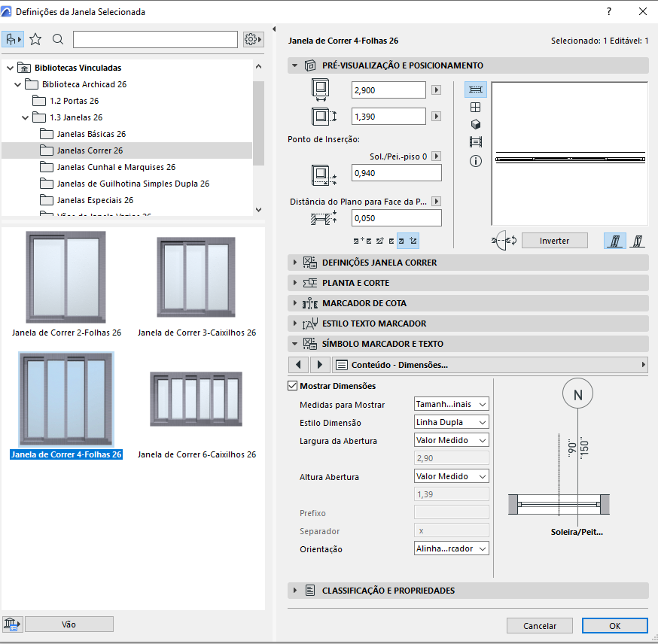
Task: Choose Janela de Correr 6-Caixilhos 26 thumbnail
Action: click(x=196, y=399)
